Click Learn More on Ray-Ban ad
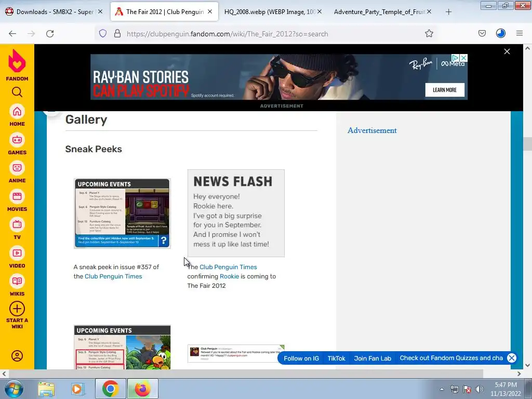Viewport: 532px width, 399px height. (445, 90)
